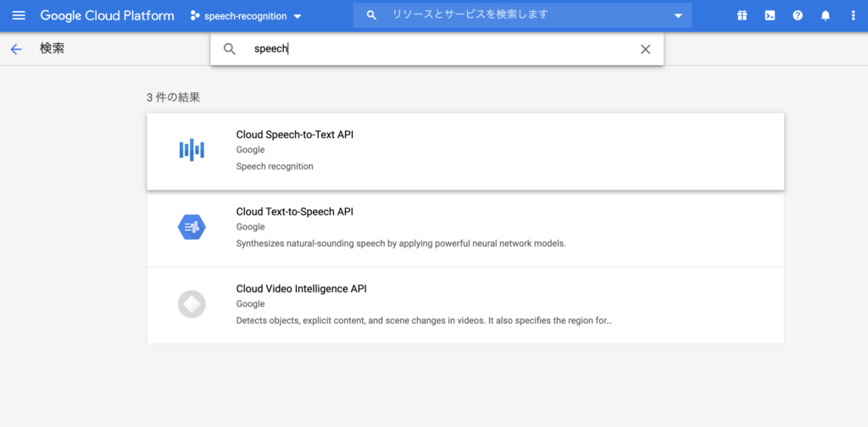Viewport: 868px width, 427px height.
Task: Expand the top search bar dropdown arrow
Action: click(678, 15)
